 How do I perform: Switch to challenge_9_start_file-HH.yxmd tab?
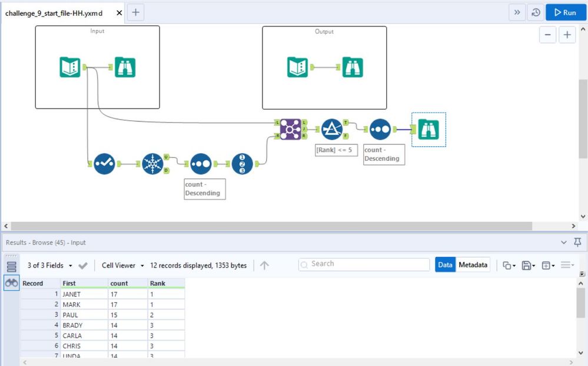[54, 13]
